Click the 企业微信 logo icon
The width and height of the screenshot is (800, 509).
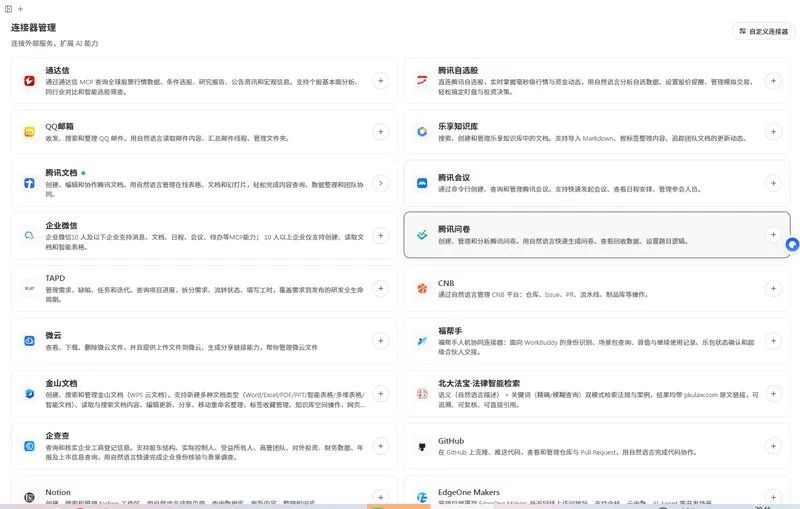click(x=30, y=235)
